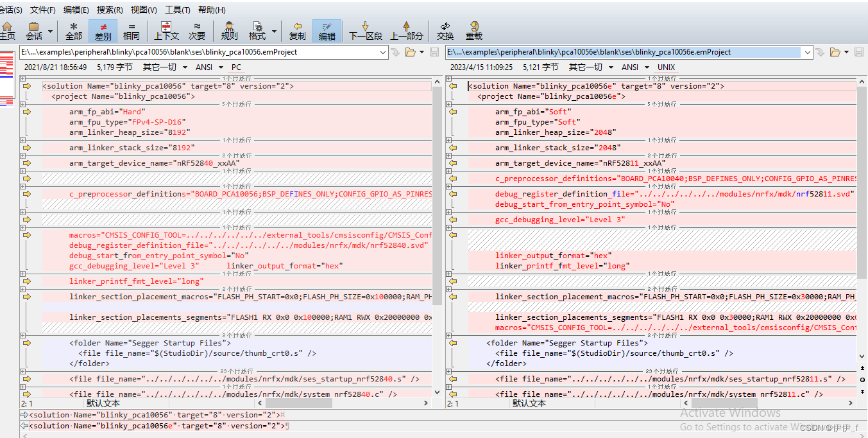Open the 文件(F) menu

pyautogui.click(x=43, y=10)
